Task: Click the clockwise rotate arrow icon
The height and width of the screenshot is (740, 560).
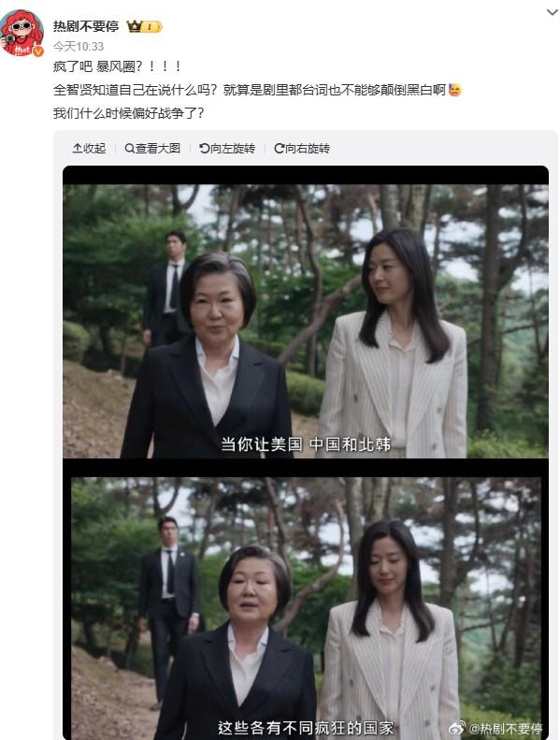Action: 279,149
